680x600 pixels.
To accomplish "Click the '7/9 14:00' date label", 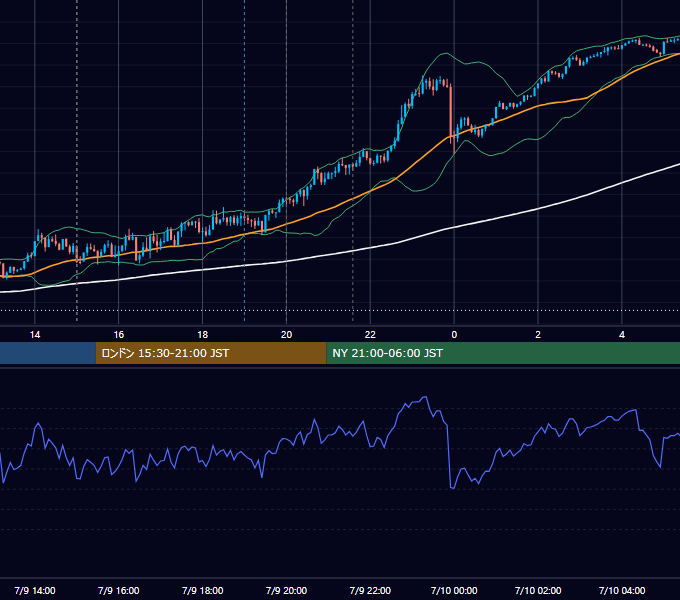I will (35, 590).
